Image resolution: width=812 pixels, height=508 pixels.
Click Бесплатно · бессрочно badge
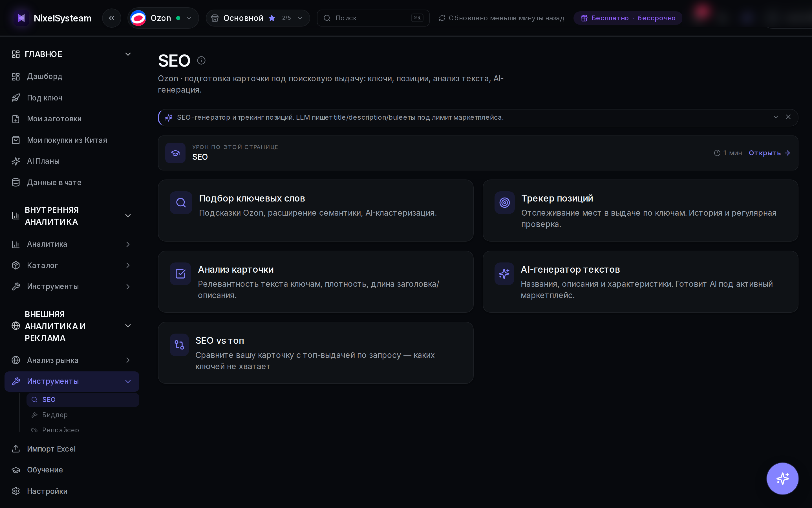click(628, 18)
